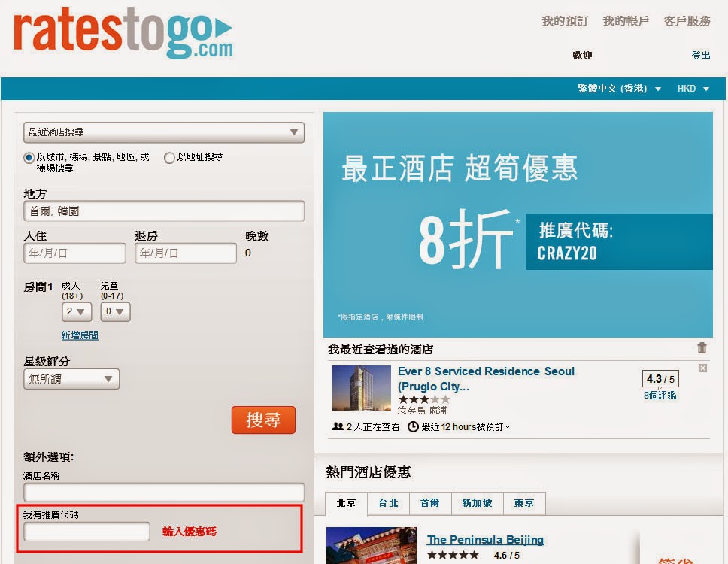Open 我的預訂 in the top menu
Screen dimensions: 728x564
565,21
